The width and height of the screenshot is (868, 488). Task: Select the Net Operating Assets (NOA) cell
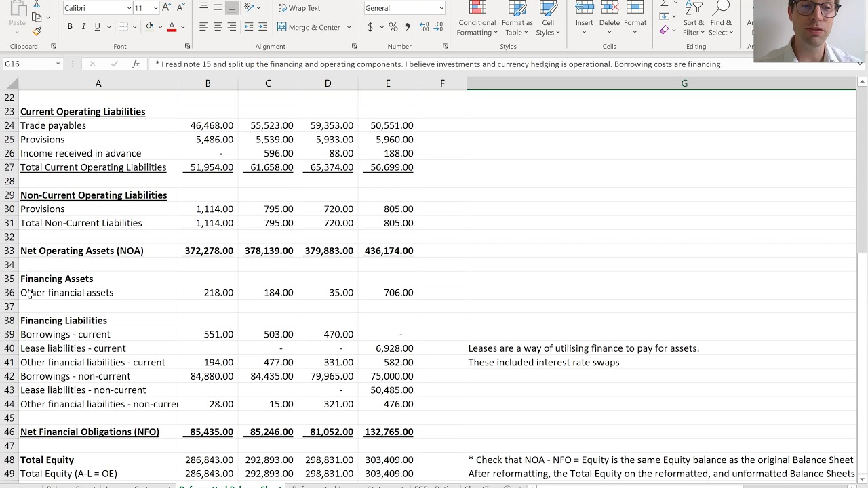coord(98,251)
